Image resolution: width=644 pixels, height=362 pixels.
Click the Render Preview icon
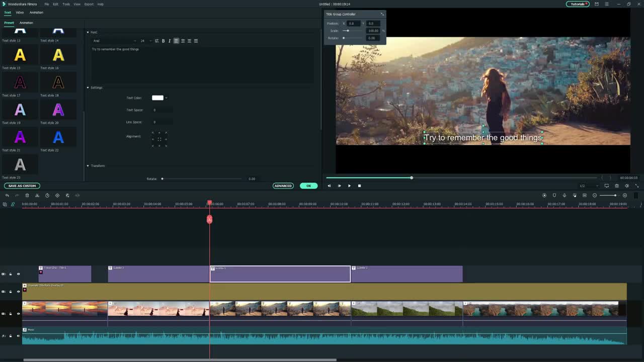tap(544, 195)
